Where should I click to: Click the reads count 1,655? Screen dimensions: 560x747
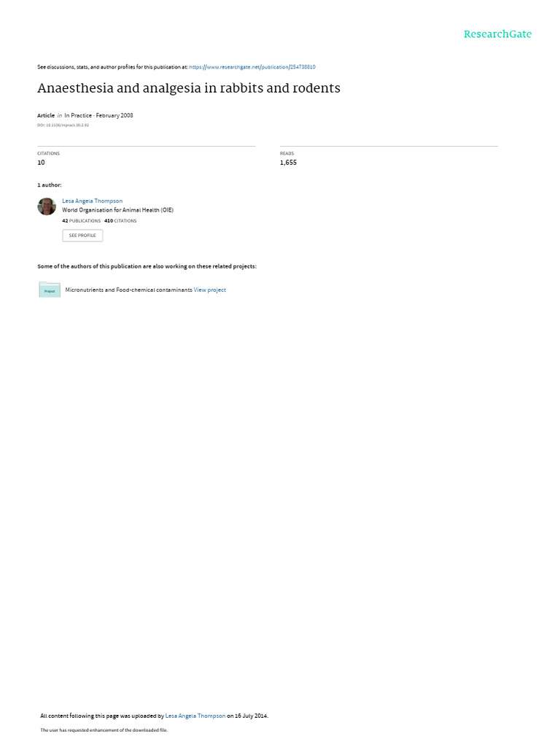click(288, 163)
